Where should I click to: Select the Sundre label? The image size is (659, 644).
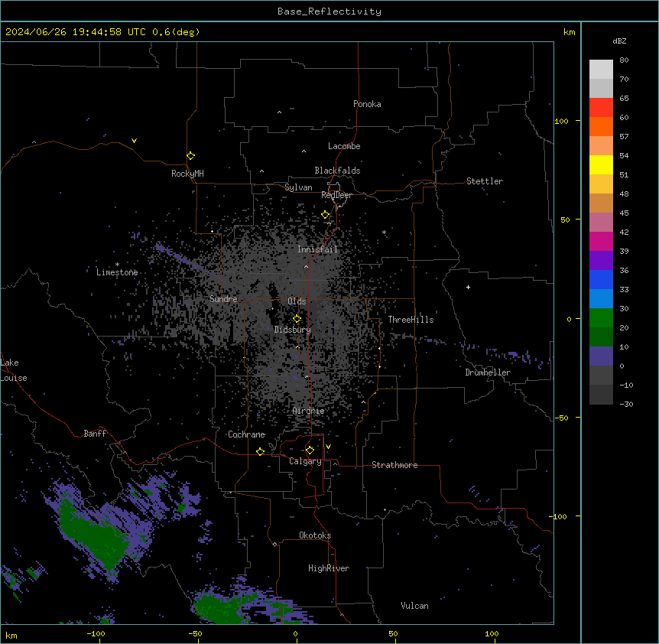[x=223, y=299]
